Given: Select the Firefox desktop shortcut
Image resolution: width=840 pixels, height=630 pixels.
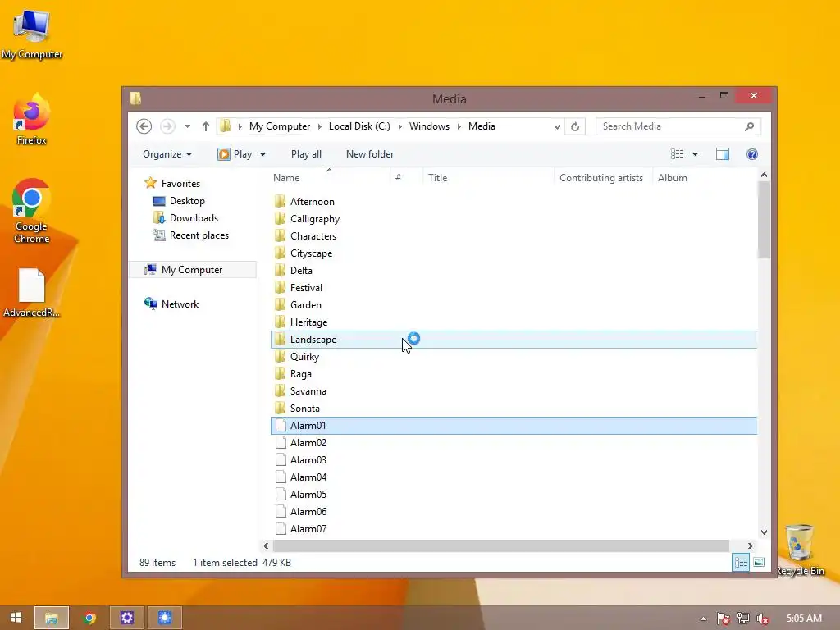Looking at the screenshot, I should coord(31,119).
